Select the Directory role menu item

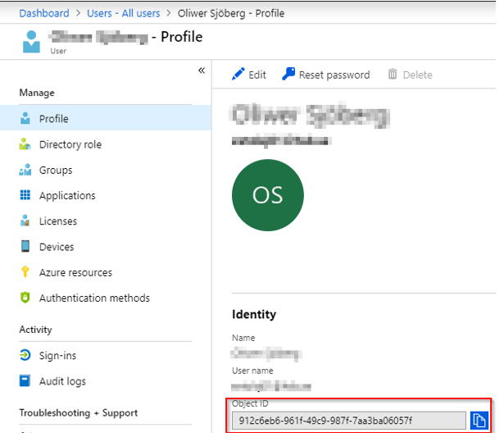(70, 144)
